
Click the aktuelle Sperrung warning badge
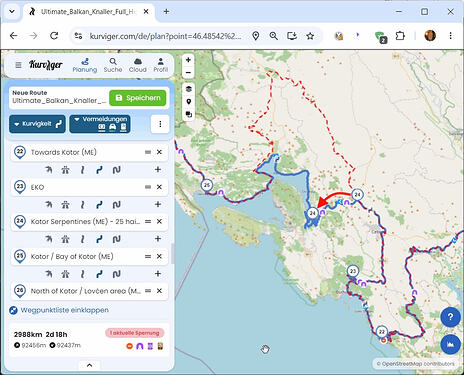coord(135,333)
